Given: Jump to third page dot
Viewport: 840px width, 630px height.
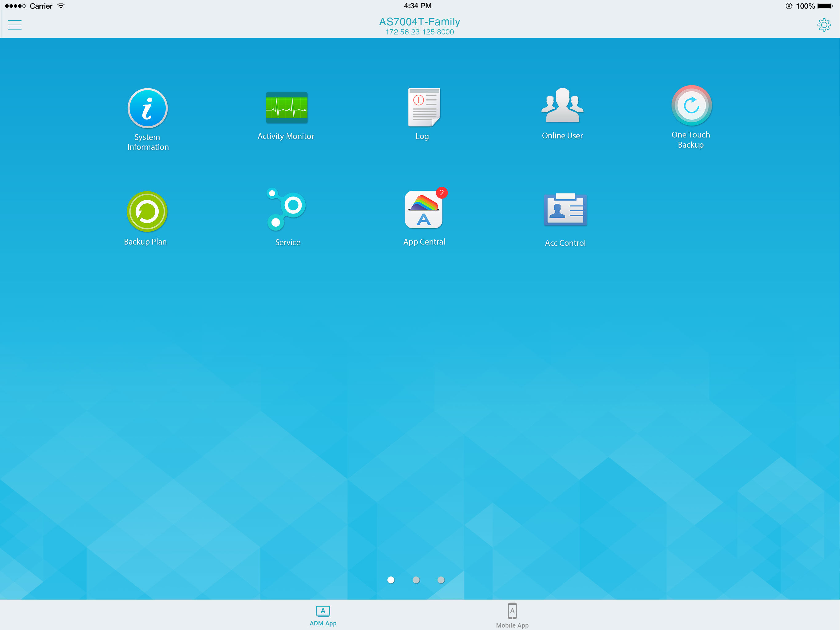Looking at the screenshot, I should tap(441, 580).
